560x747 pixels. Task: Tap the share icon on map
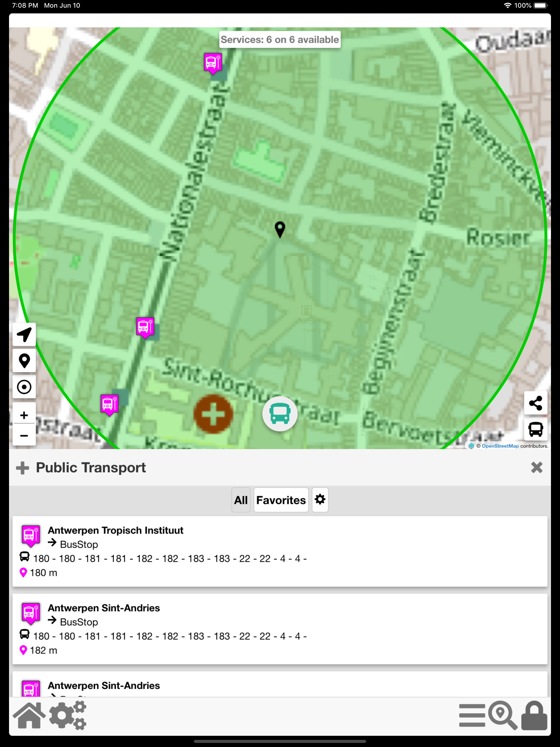[536, 403]
